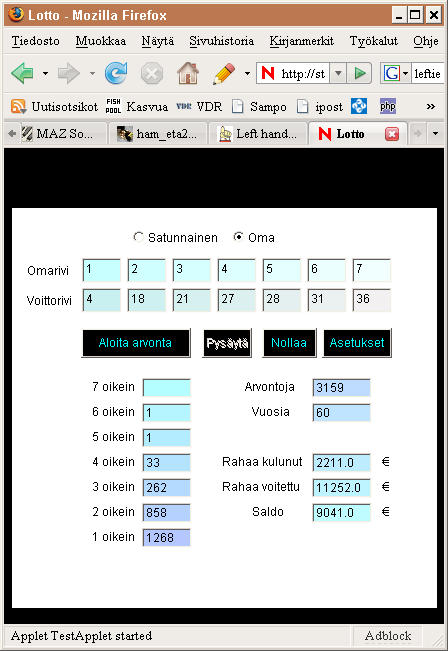Click the php bookmark icon
The width and height of the screenshot is (448, 651).
(388, 106)
